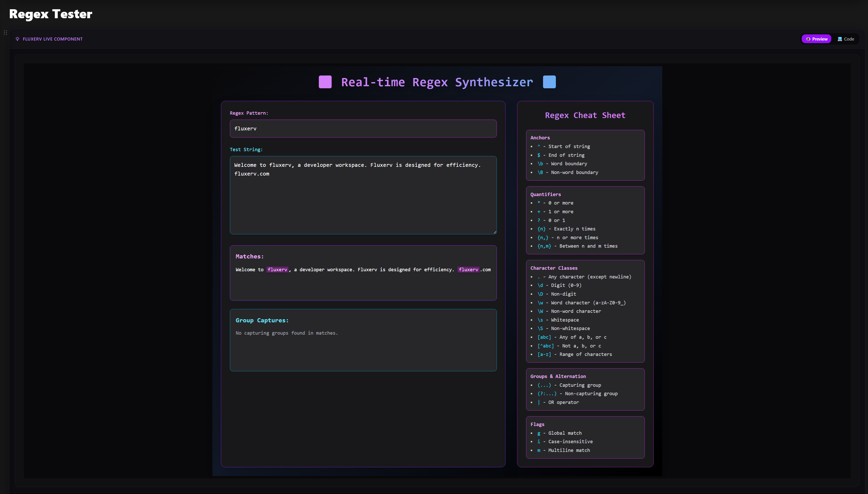
Task: Click the 'm - Multiline match' entry
Action: [564, 450]
